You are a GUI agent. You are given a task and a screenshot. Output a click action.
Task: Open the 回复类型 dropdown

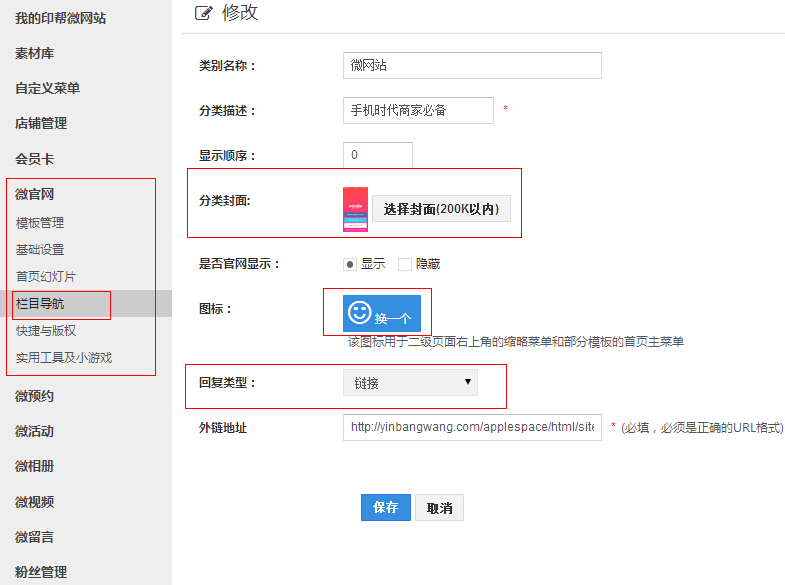click(410, 383)
